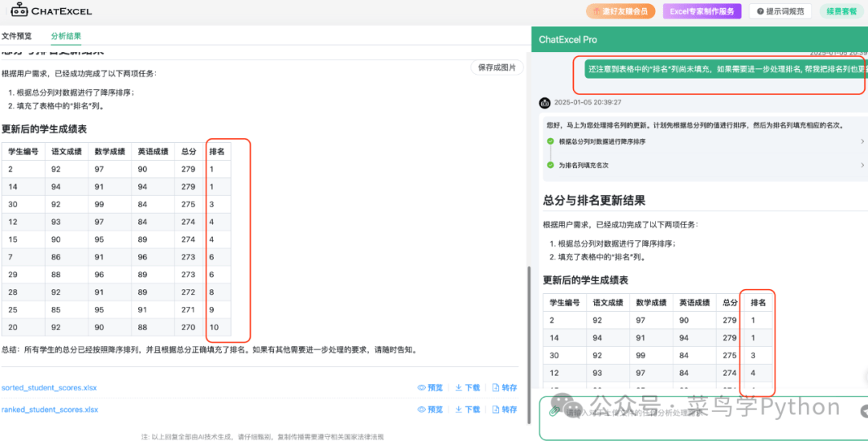The width and height of the screenshot is (868, 441).
Task: Click the 总结 summary paragraph below table
Action: tap(209, 350)
